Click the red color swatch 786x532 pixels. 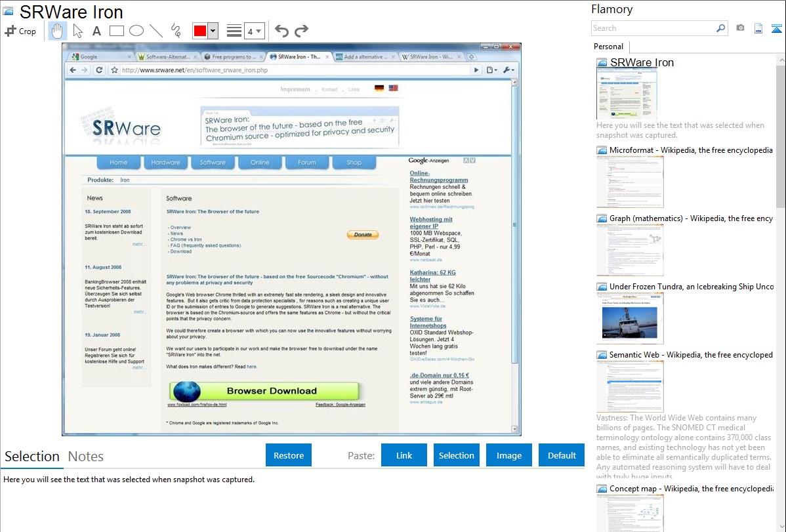click(x=200, y=31)
